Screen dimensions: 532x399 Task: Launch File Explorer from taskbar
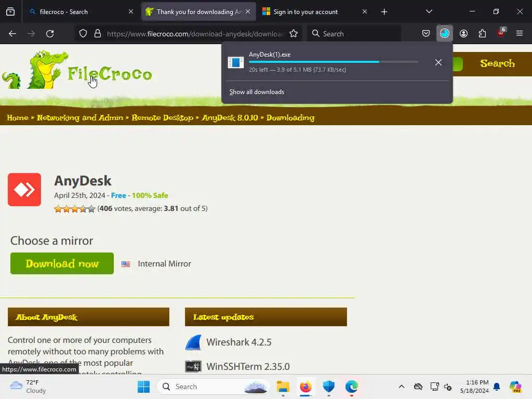[283, 387]
